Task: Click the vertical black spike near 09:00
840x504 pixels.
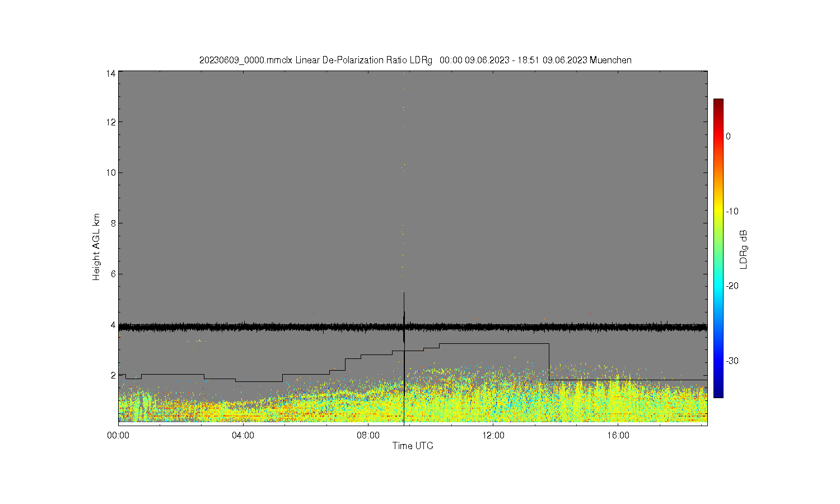Action: point(404,358)
